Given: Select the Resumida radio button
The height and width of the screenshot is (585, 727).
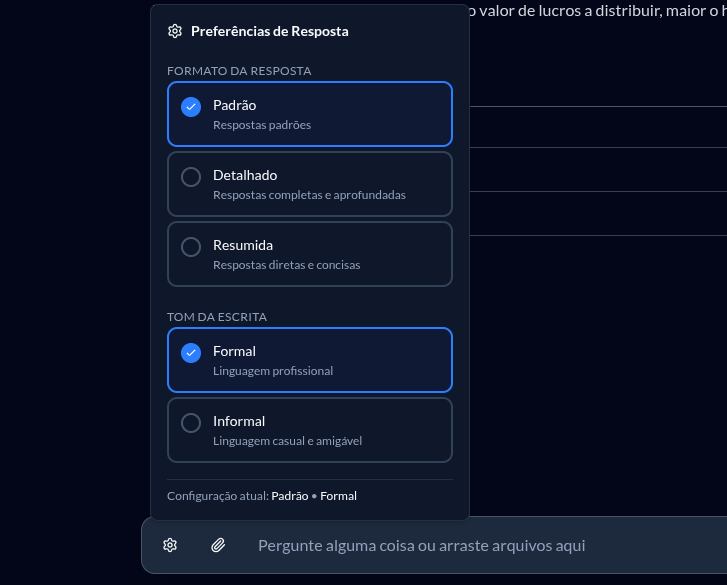Looking at the screenshot, I should [x=191, y=247].
